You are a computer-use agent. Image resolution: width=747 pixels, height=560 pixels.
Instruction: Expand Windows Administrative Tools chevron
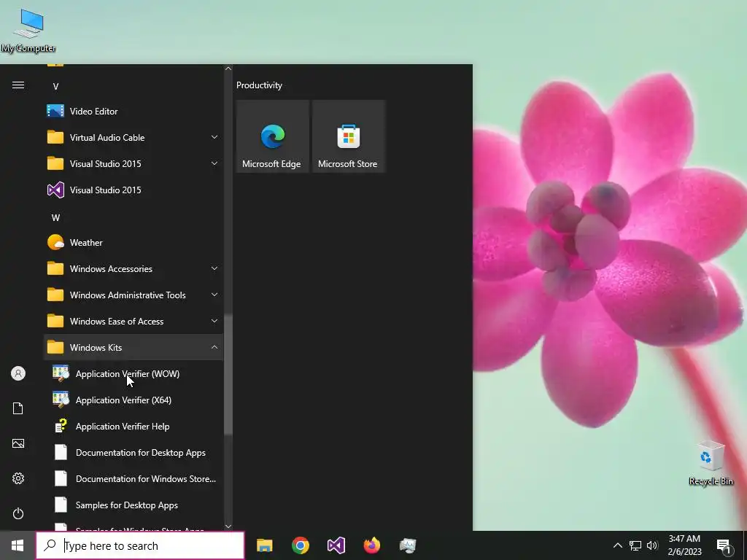point(214,295)
